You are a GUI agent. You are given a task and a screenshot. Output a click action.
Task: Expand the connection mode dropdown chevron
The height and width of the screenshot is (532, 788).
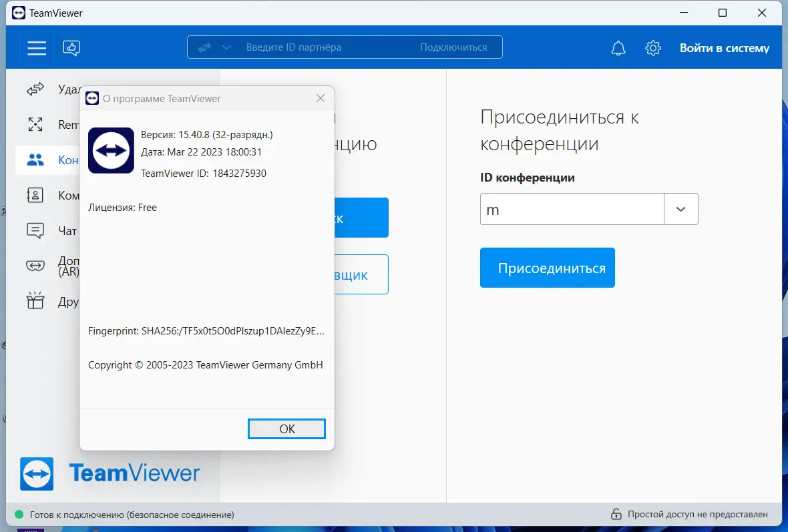pos(226,47)
